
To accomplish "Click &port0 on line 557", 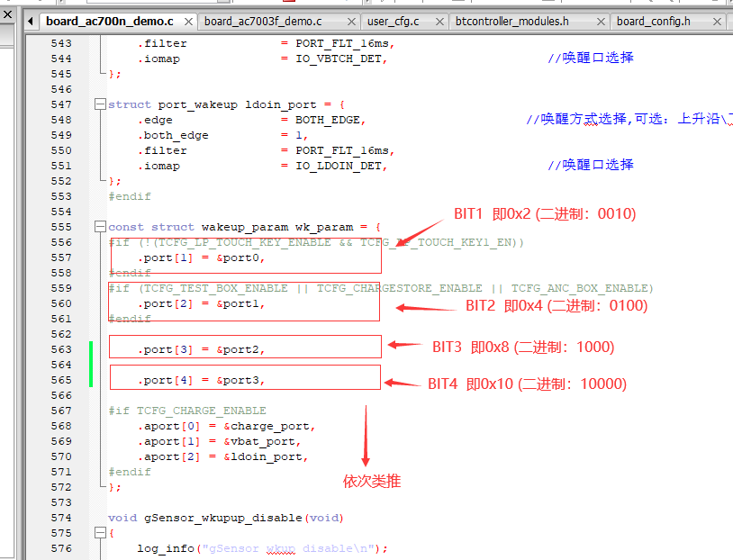I will [238, 258].
